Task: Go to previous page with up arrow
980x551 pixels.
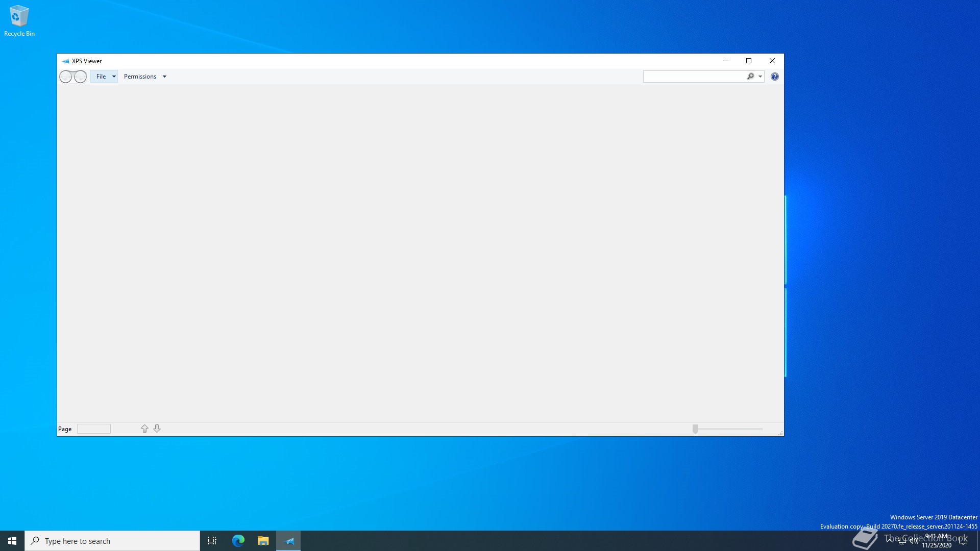Action: [144, 429]
